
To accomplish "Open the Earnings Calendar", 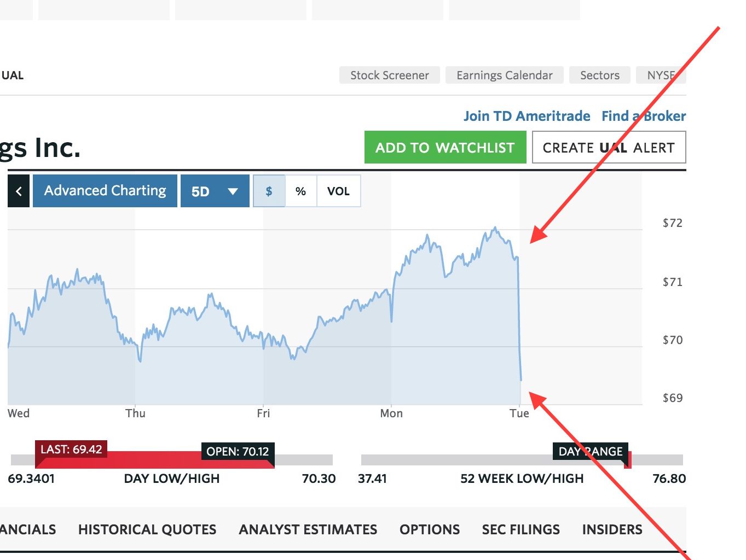I will (x=504, y=75).
